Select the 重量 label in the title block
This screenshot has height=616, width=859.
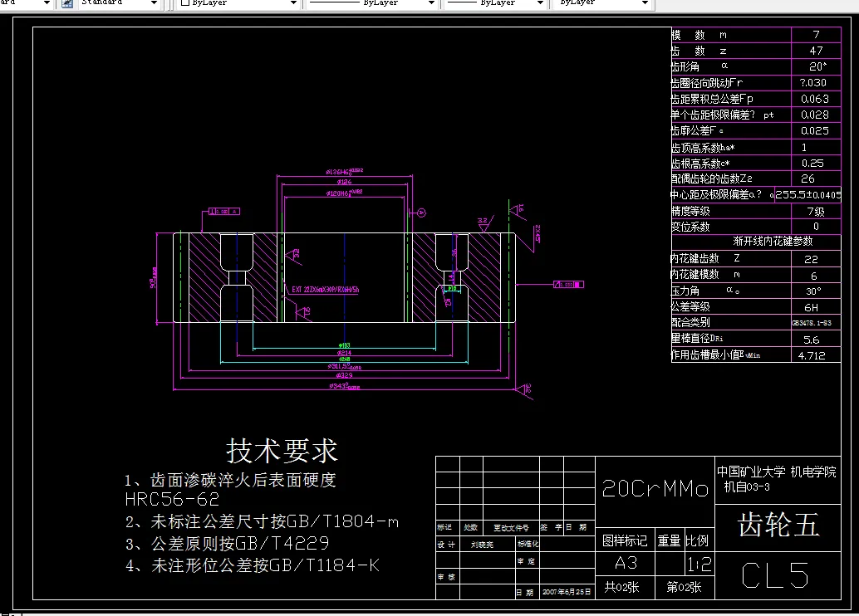pyautogui.click(x=669, y=541)
